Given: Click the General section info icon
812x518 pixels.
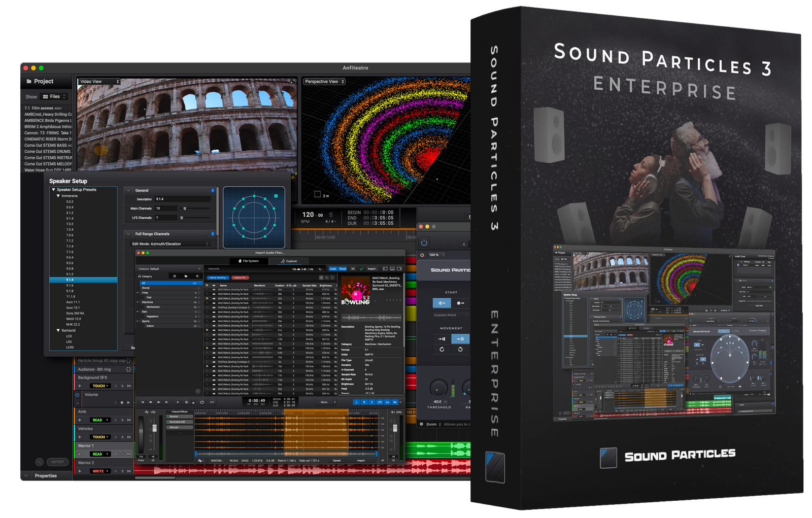Looking at the screenshot, I should click(213, 190).
